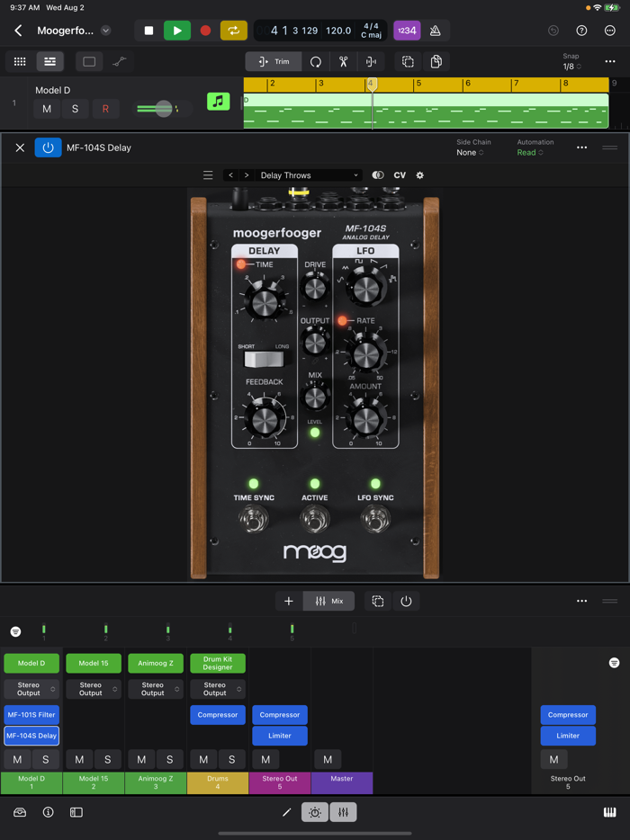
Task: Tap the TIME SYNC footswitch
Action: click(254, 519)
